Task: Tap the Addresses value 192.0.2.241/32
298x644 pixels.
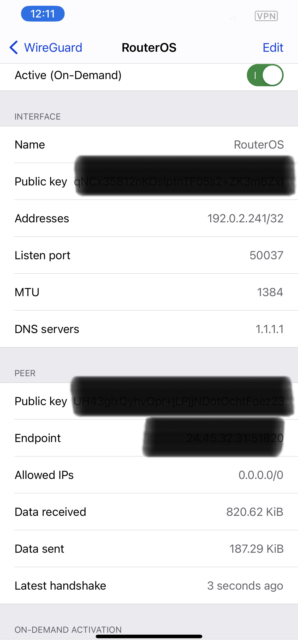Action: click(245, 218)
